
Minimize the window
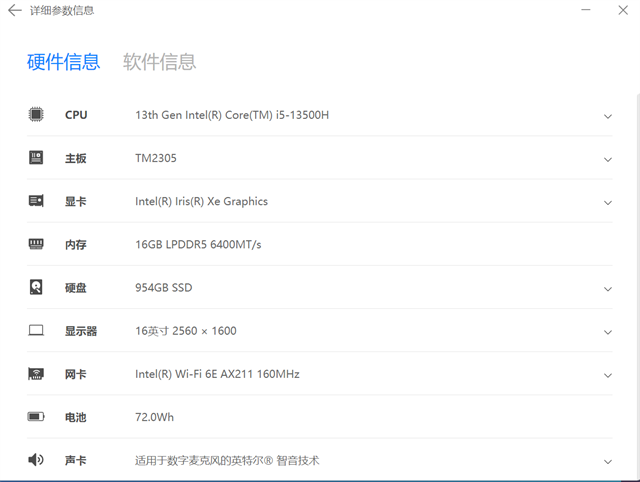(586, 10)
